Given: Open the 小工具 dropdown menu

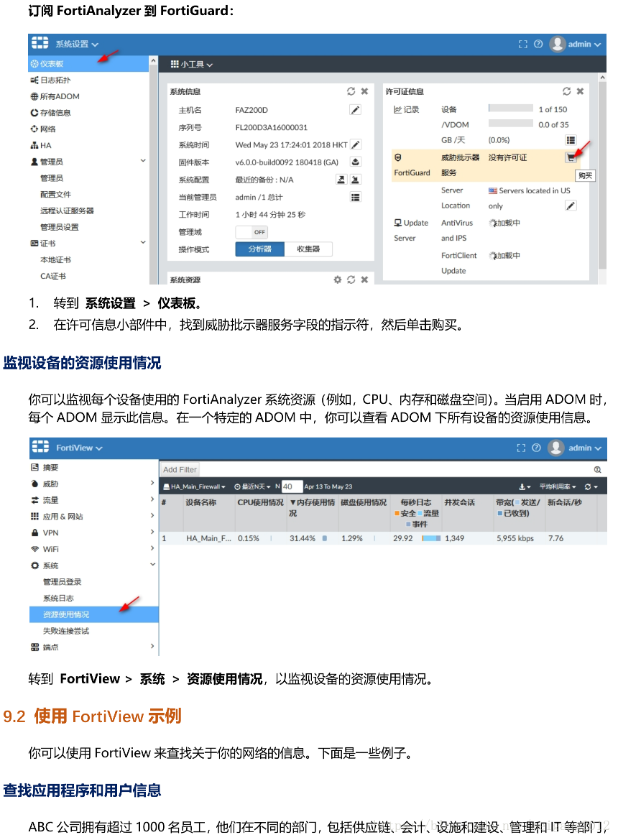Looking at the screenshot, I should point(191,64).
